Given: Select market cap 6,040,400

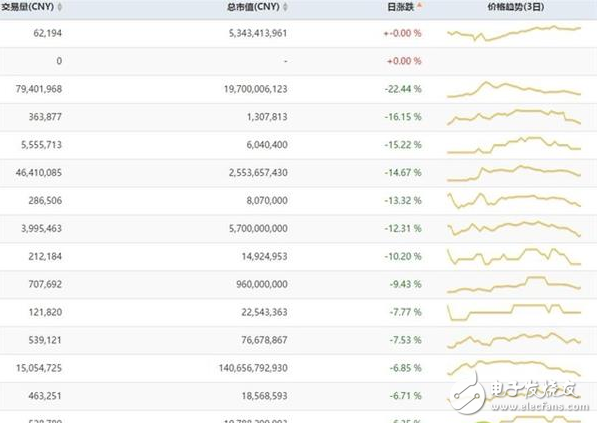Looking at the screenshot, I should [267, 145].
